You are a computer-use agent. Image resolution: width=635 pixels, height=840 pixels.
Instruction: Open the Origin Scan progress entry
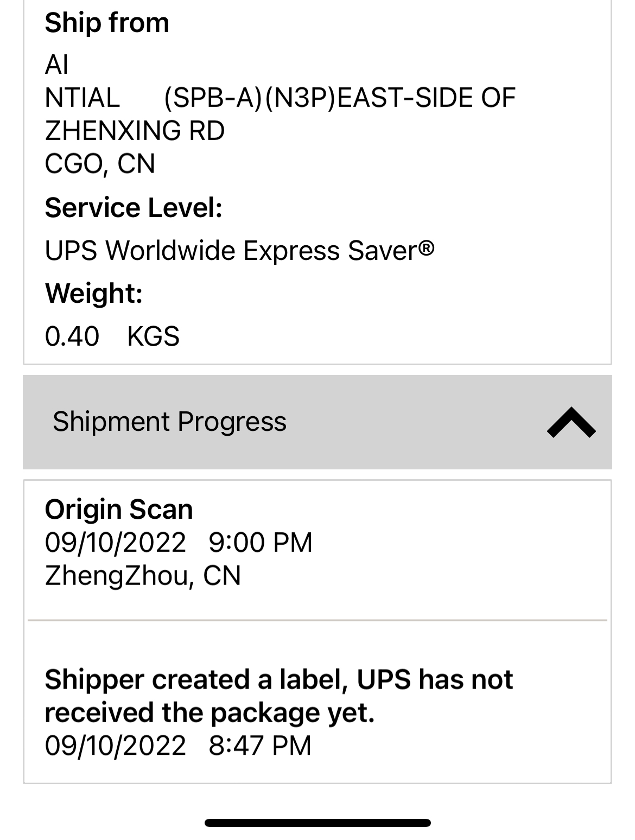point(119,510)
